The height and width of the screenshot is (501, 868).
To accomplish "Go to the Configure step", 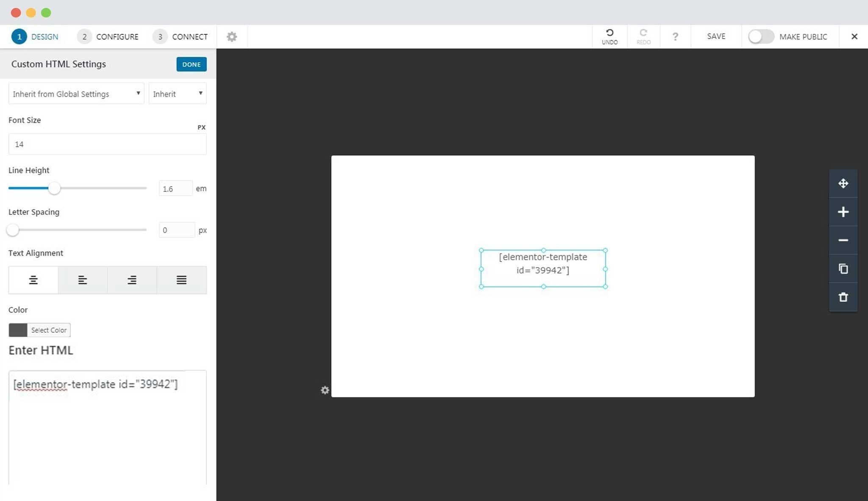I will pyautogui.click(x=108, y=36).
